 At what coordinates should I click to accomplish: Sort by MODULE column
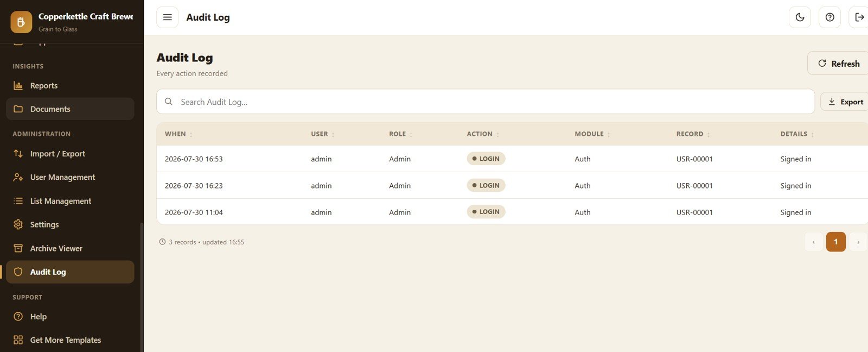click(x=592, y=134)
